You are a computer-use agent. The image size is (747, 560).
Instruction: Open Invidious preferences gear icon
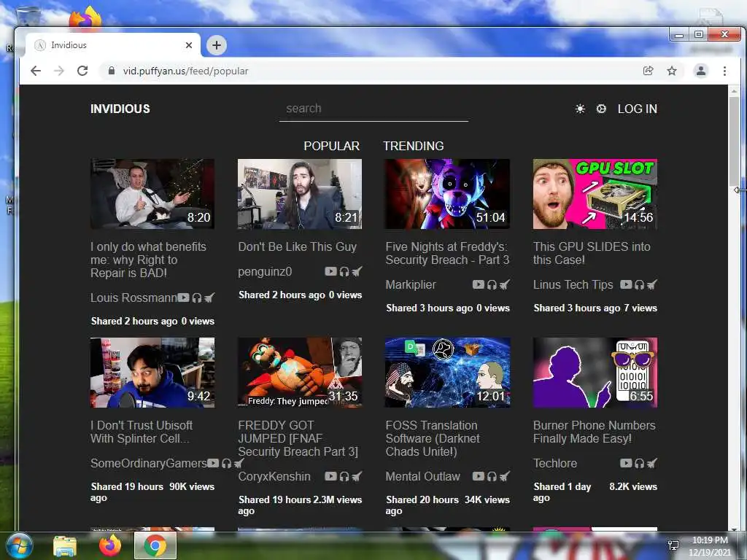click(601, 109)
